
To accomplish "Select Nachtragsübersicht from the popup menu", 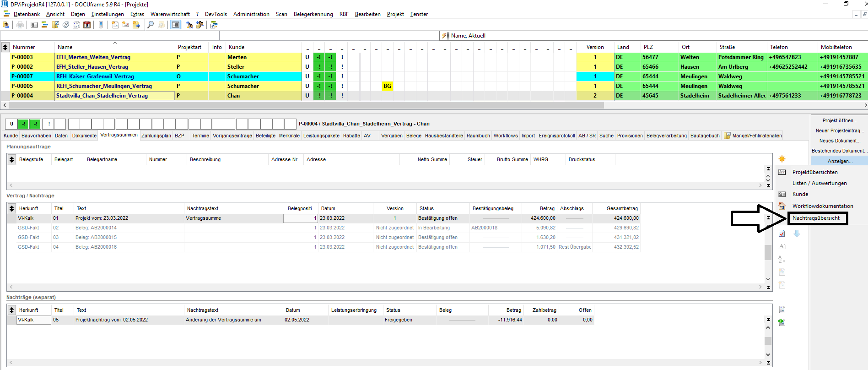I will [x=816, y=218].
